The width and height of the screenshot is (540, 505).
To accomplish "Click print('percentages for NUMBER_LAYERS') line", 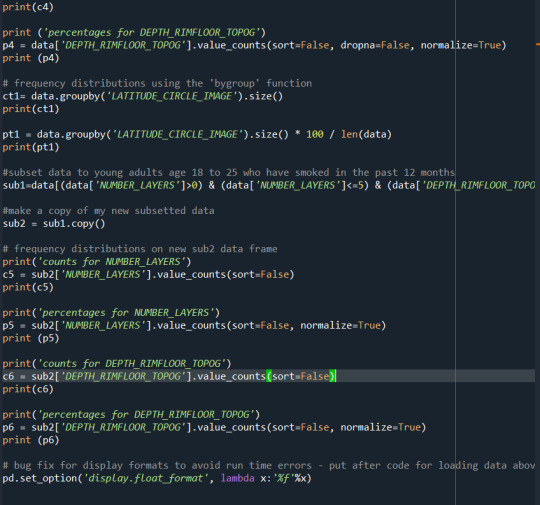I will (111, 313).
